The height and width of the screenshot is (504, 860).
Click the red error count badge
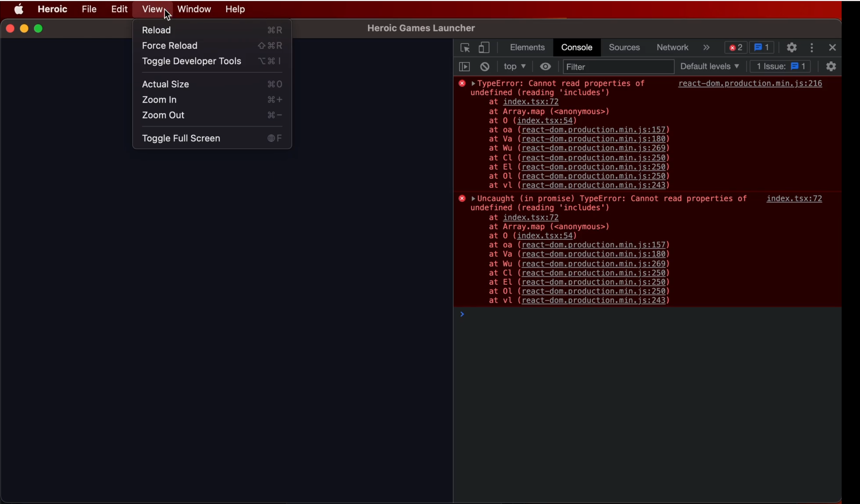pos(735,47)
